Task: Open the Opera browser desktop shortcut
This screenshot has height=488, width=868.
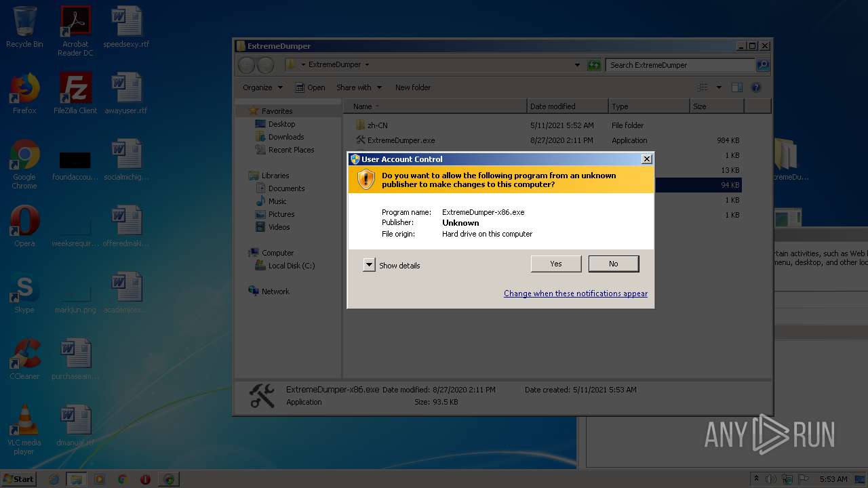Action: 24,226
